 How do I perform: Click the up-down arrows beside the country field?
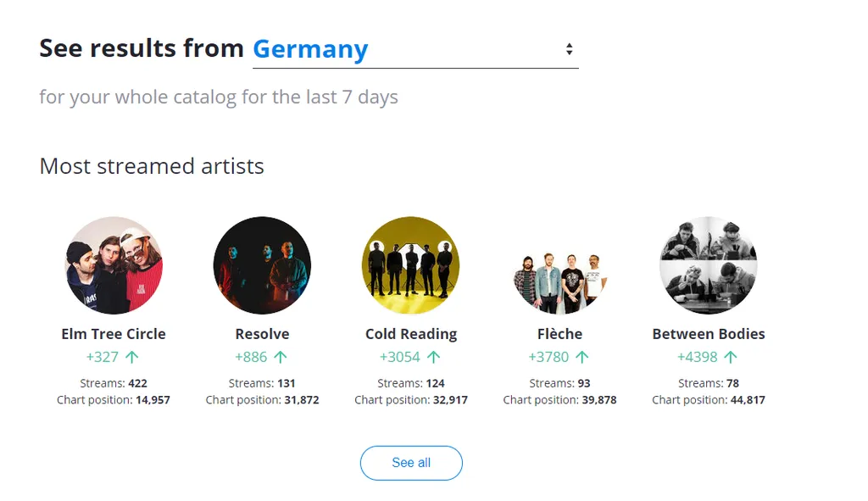[x=570, y=50]
